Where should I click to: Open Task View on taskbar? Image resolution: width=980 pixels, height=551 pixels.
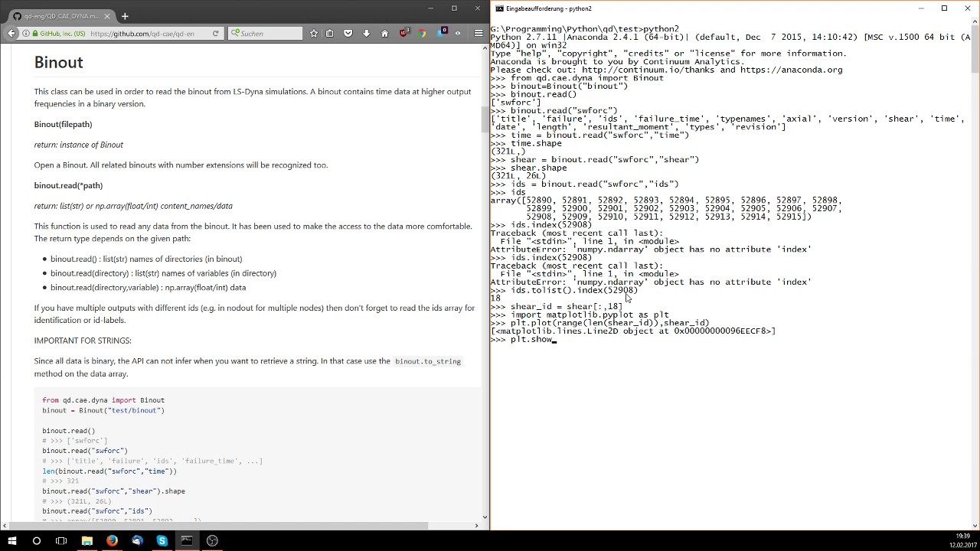[x=61, y=540]
